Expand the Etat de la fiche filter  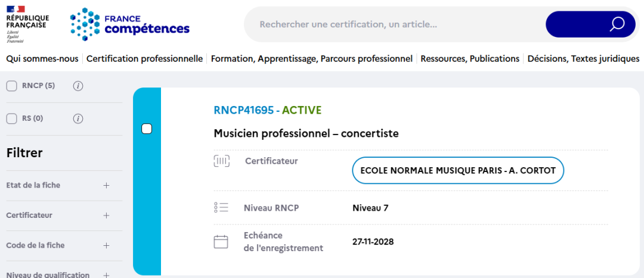[x=106, y=185]
